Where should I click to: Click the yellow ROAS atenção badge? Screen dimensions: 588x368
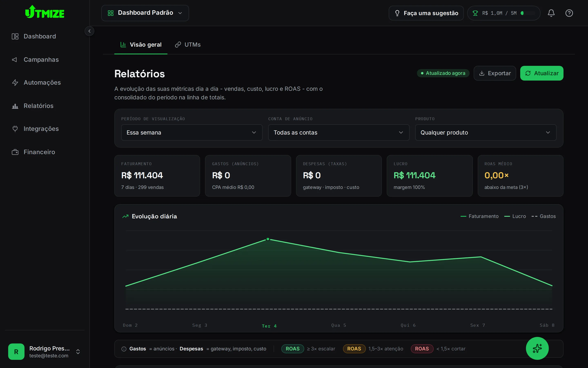pyautogui.click(x=354, y=349)
